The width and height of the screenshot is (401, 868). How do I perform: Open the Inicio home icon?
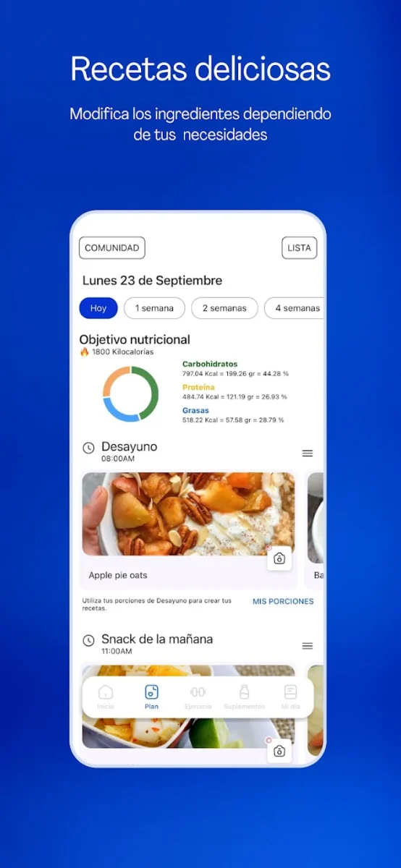(106, 692)
